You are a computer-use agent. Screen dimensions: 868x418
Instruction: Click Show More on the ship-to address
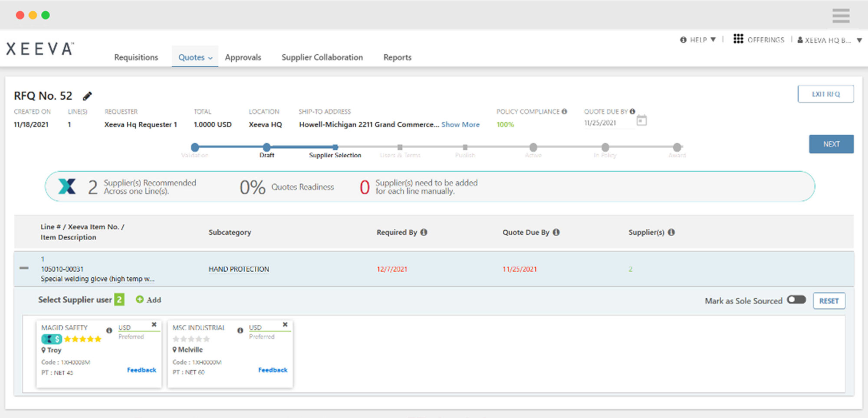tap(460, 124)
